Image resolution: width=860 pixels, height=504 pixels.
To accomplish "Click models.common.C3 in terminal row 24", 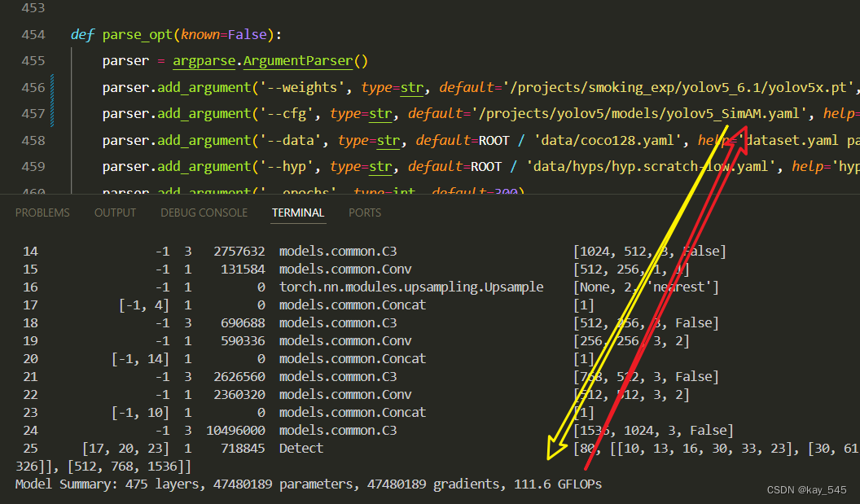I will pos(338,431).
